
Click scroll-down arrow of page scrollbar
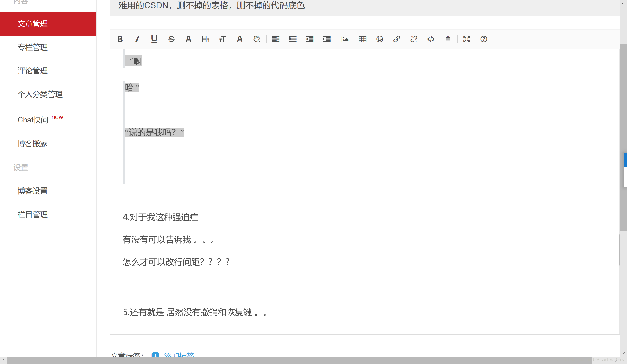(x=623, y=353)
